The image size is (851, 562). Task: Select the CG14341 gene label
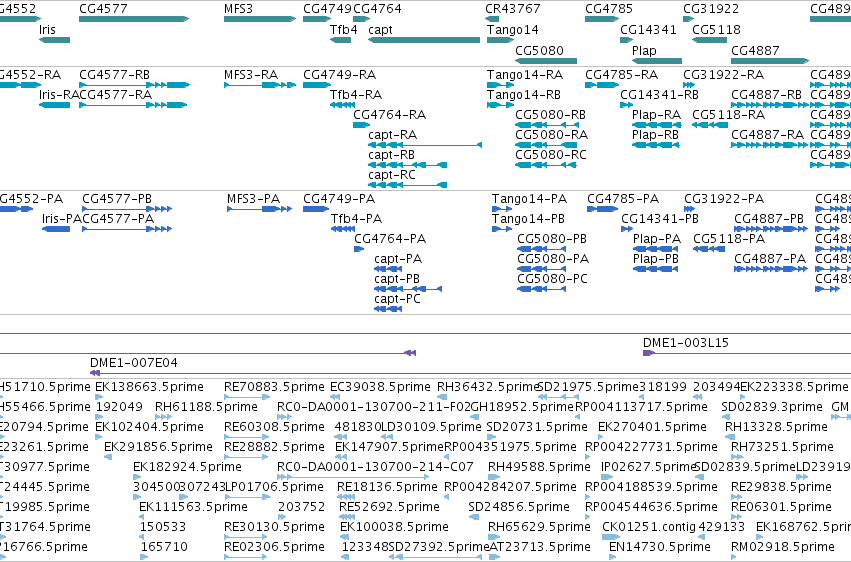[649, 30]
